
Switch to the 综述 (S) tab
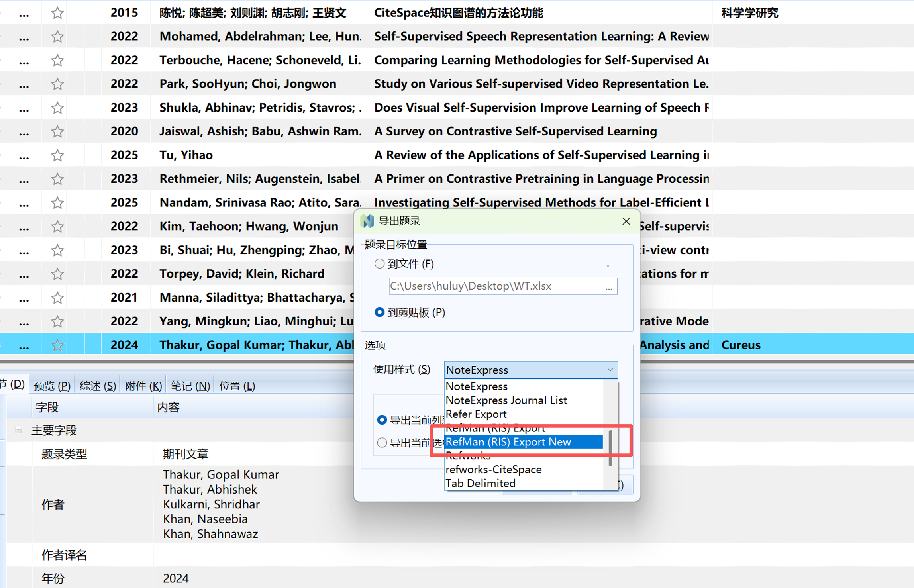click(x=98, y=385)
